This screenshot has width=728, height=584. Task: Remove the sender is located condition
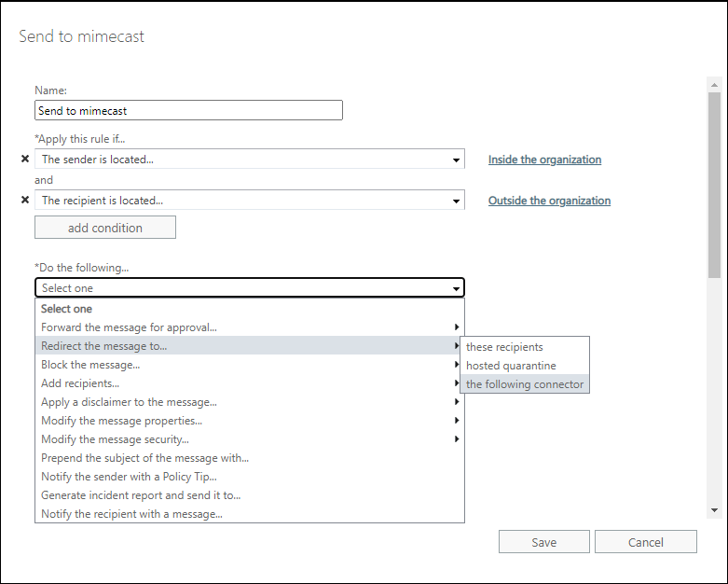click(25, 160)
